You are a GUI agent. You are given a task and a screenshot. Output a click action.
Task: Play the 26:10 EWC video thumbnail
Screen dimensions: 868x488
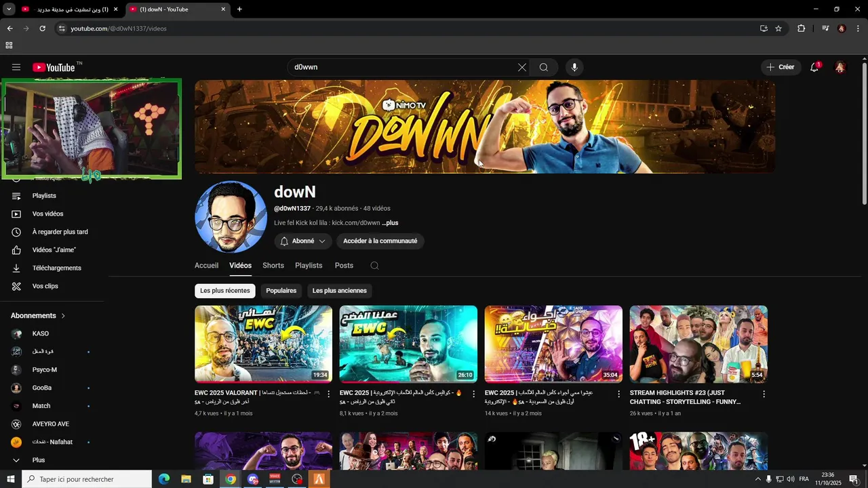[408, 344]
